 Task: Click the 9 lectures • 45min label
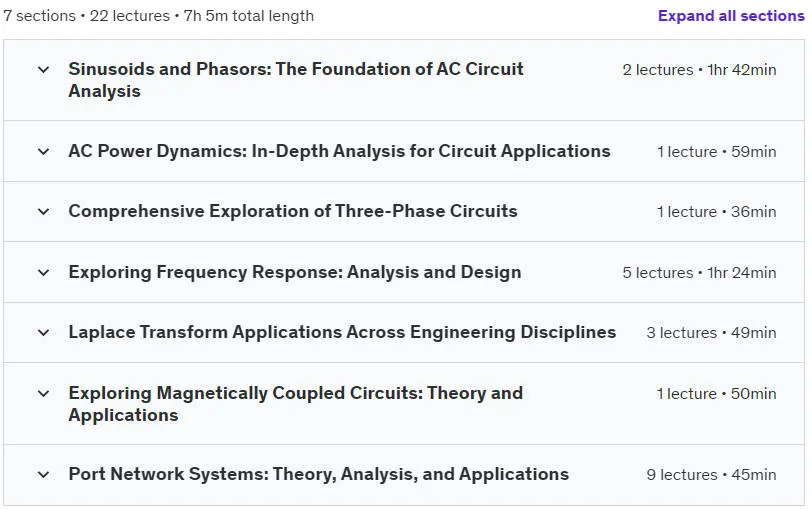(711, 475)
